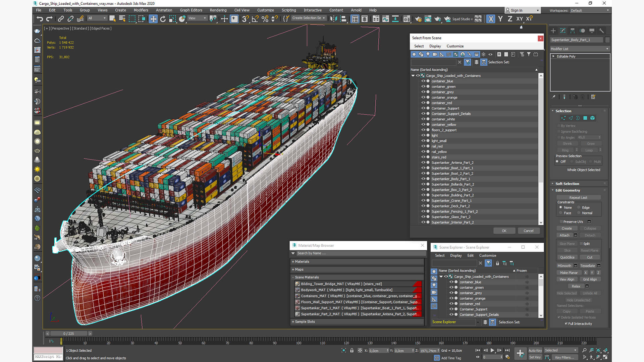Toggle Display Lights filter in Select From Scene
This screenshot has width=644, height=362.
(x=428, y=54)
